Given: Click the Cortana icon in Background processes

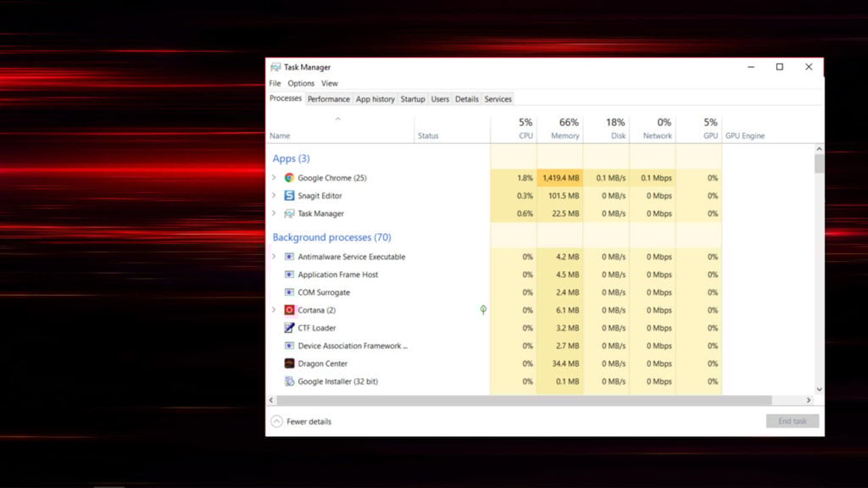Looking at the screenshot, I should (288, 310).
